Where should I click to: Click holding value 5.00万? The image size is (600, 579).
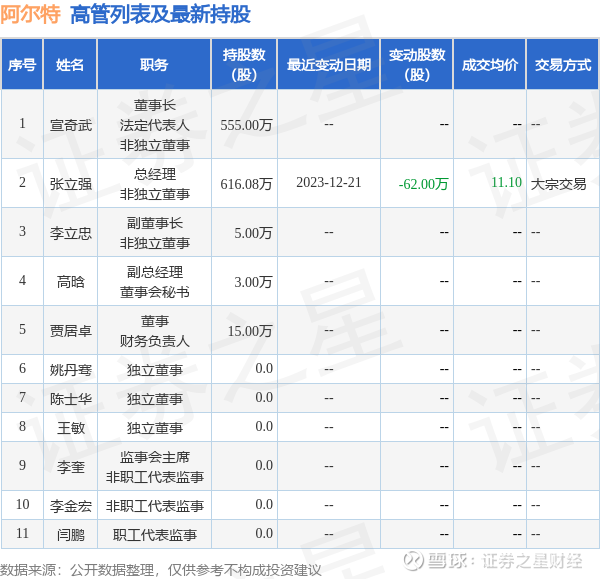click(x=253, y=233)
